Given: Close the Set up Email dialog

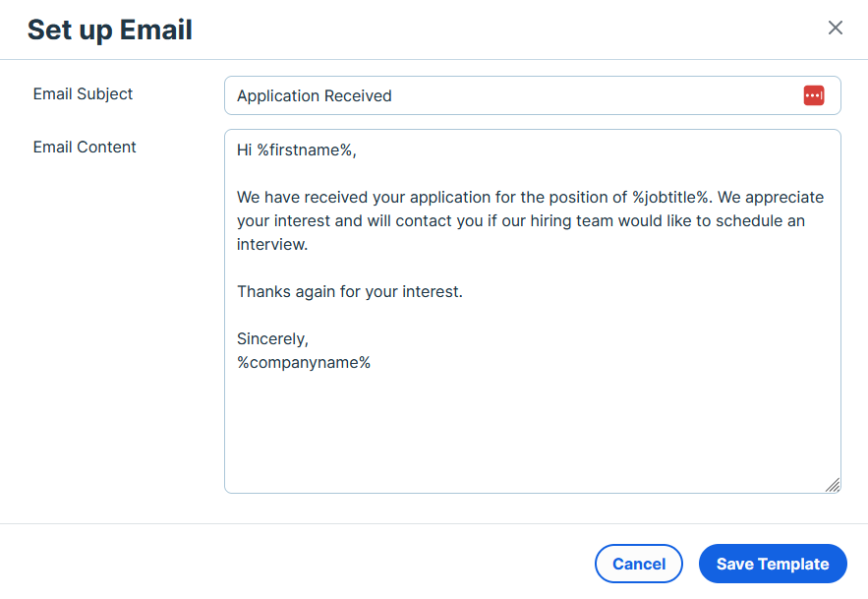Looking at the screenshot, I should (x=835, y=28).
